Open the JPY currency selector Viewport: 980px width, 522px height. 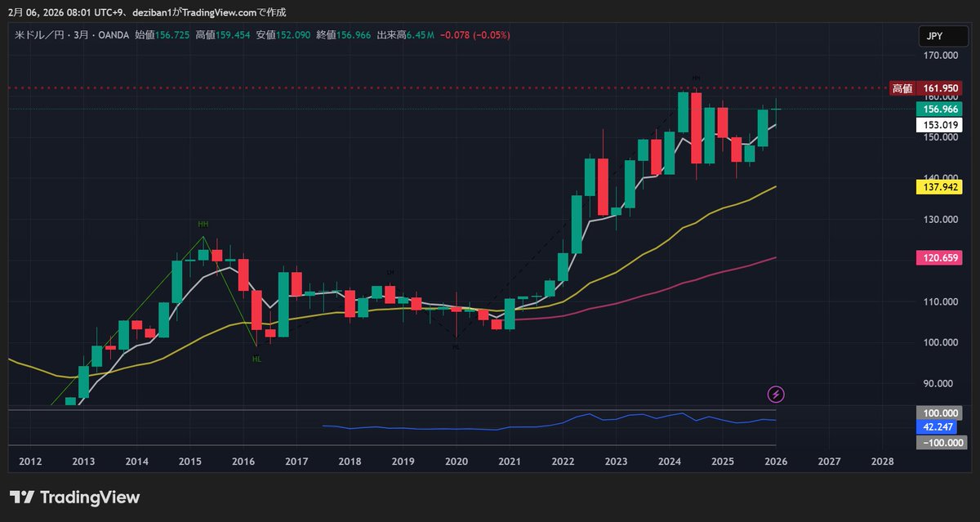pos(943,35)
